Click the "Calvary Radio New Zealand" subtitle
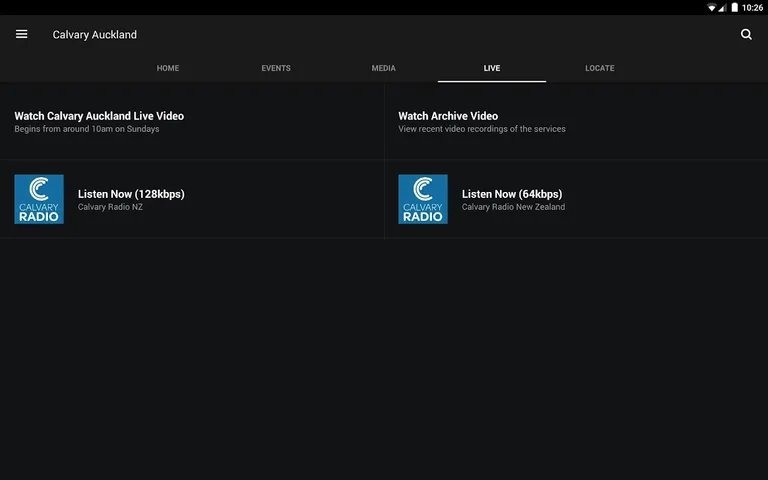The height and width of the screenshot is (480, 768). 513,207
